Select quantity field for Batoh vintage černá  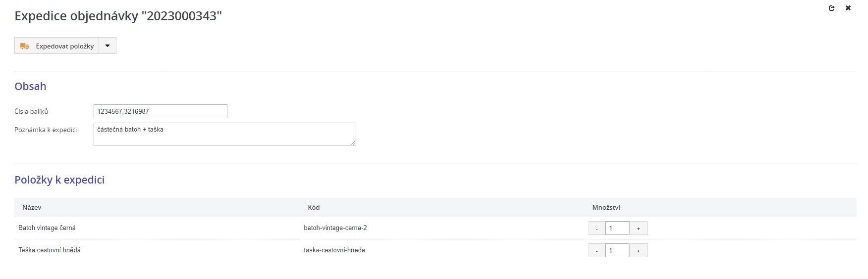(617, 228)
